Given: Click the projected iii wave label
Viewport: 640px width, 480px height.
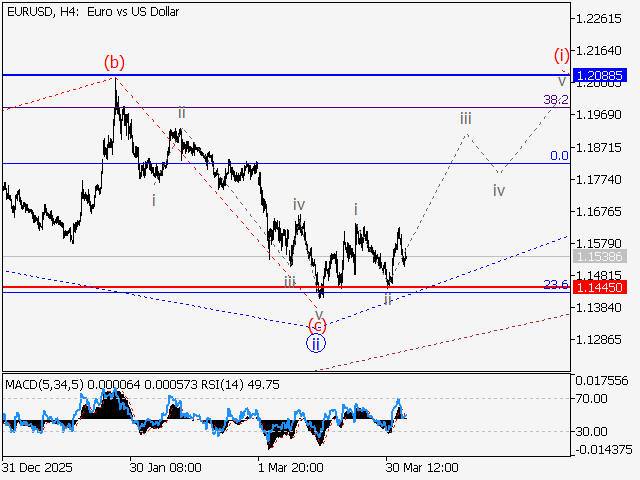Looking at the screenshot, I should [x=466, y=119].
